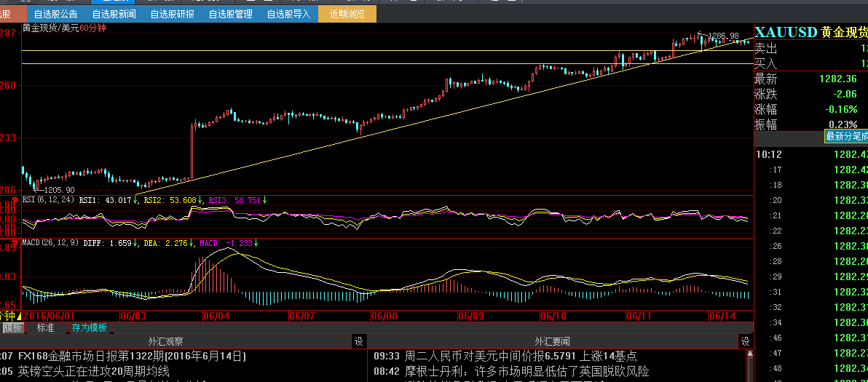868x382 pixels.
Task: Click the 06/09 date on the time axis
Action: tap(470, 317)
